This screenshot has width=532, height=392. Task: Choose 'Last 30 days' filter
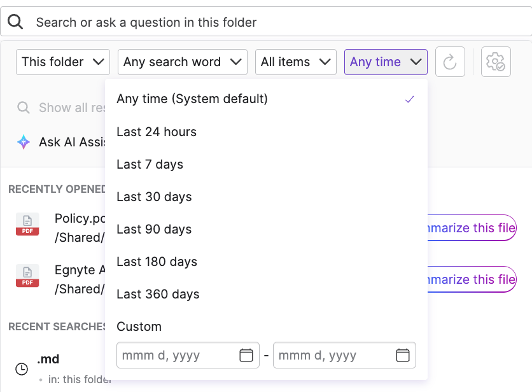pos(267,197)
